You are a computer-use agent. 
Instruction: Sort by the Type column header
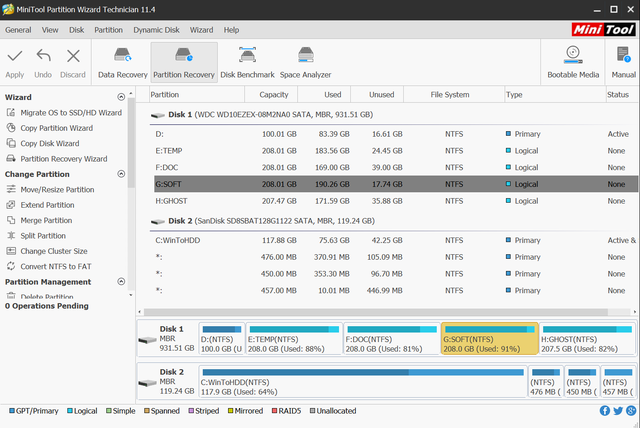coord(556,95)
